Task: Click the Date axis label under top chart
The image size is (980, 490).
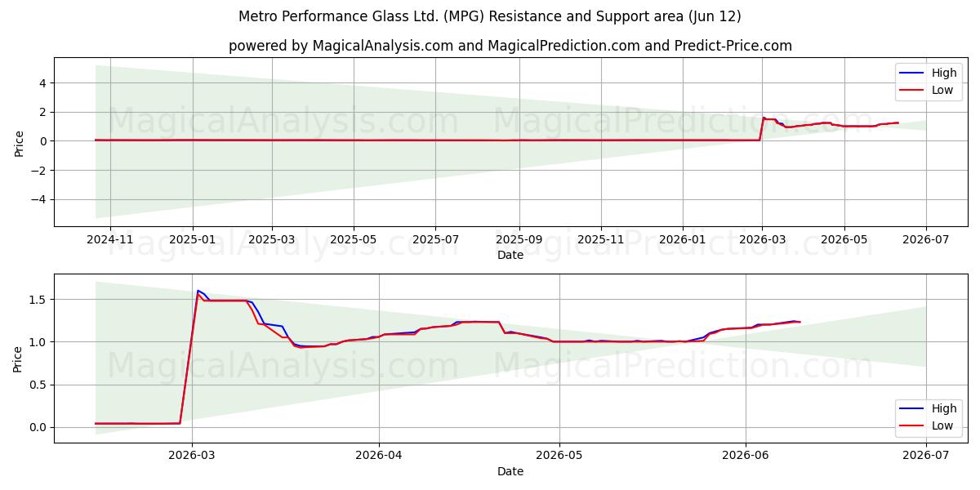Action: tap(510, 255)
